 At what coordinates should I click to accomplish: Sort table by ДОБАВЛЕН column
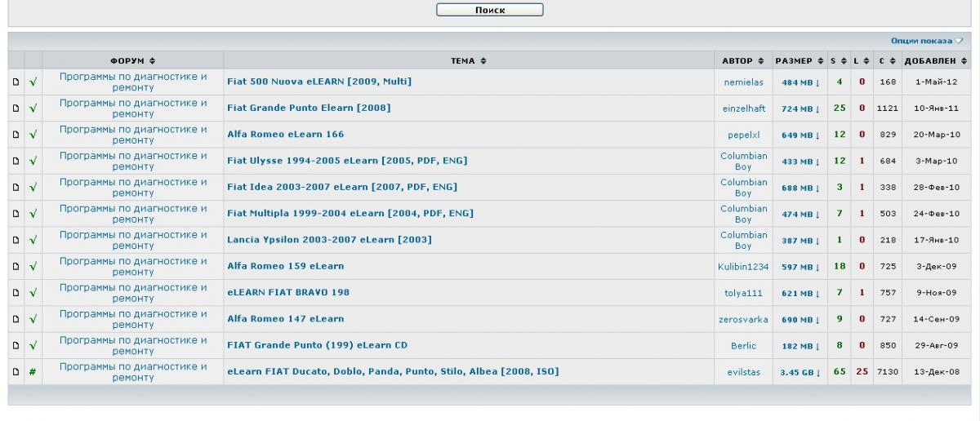tap(936, 61)
